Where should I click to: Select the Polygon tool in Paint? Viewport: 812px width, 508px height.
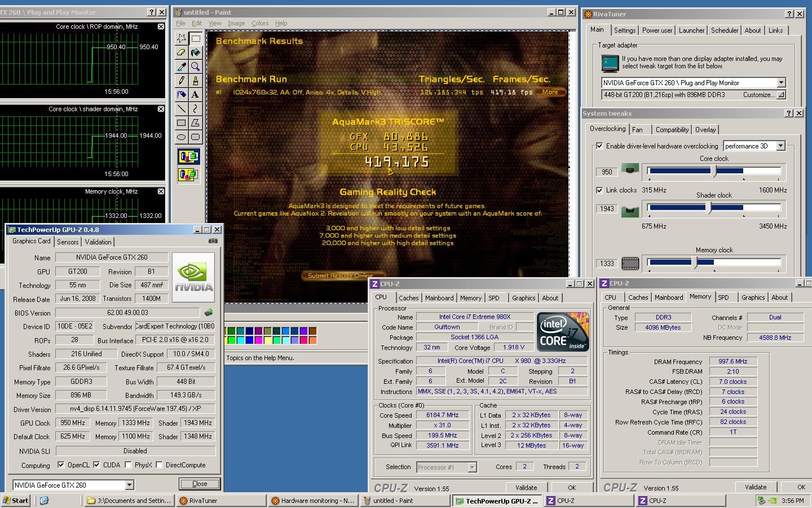click(x=196, y=122)
